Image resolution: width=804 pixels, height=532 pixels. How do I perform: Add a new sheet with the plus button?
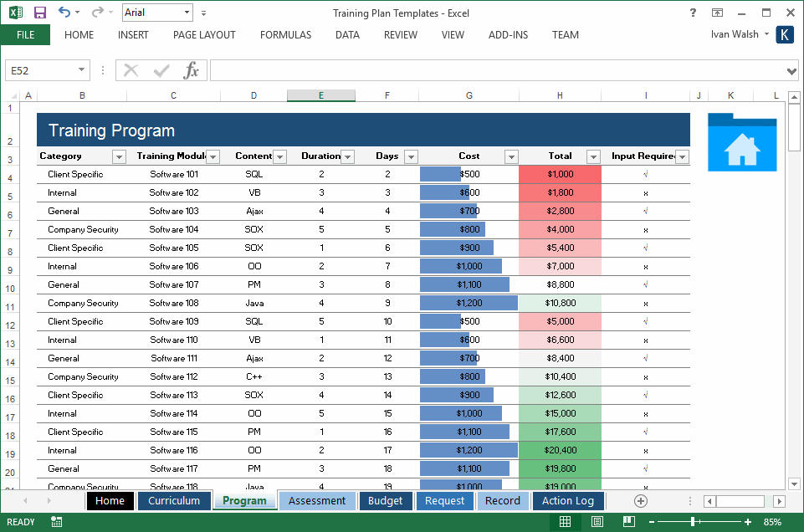pos(640,500)
